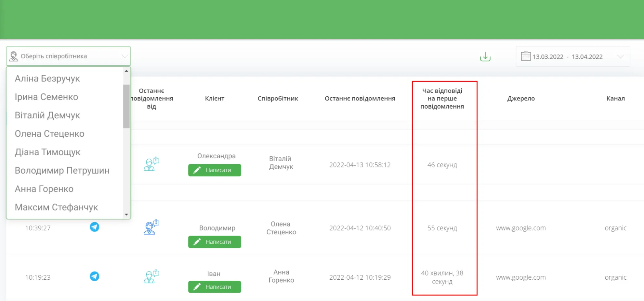Click the operator icon in Володимир's row
The image size is (644, 301).
click(151, 227)
